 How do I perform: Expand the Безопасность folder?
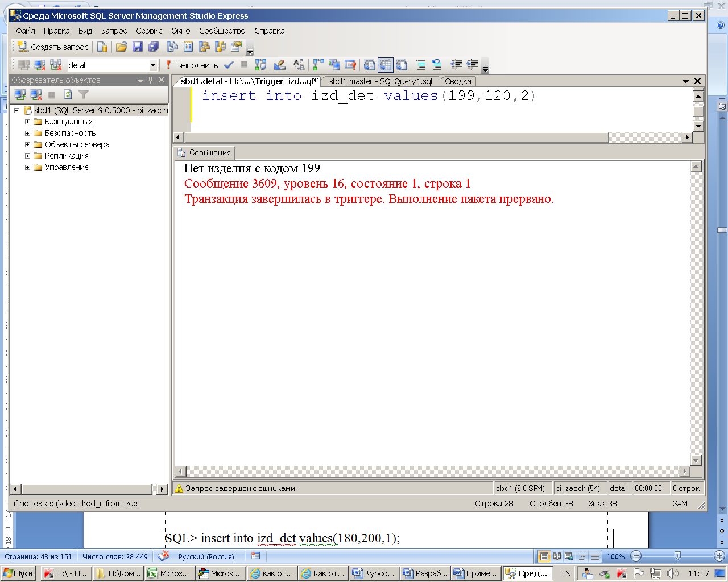pyautogui.click(x=27, y=133)
